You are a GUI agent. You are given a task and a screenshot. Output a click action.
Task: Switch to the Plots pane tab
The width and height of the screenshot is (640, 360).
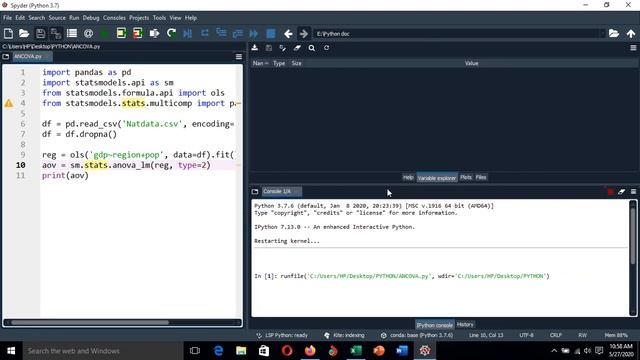(466, 177)
